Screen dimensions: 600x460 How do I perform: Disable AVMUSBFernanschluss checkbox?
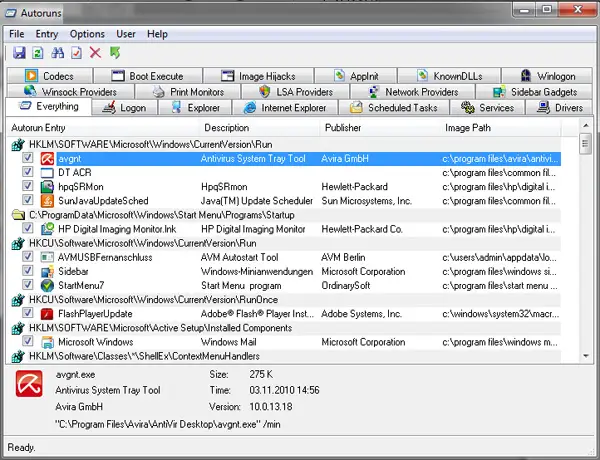pyautogui.click(x=28, y=256)
